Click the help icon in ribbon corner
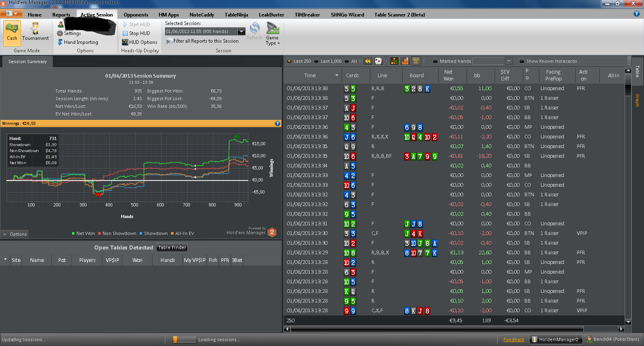 point(636,14)
